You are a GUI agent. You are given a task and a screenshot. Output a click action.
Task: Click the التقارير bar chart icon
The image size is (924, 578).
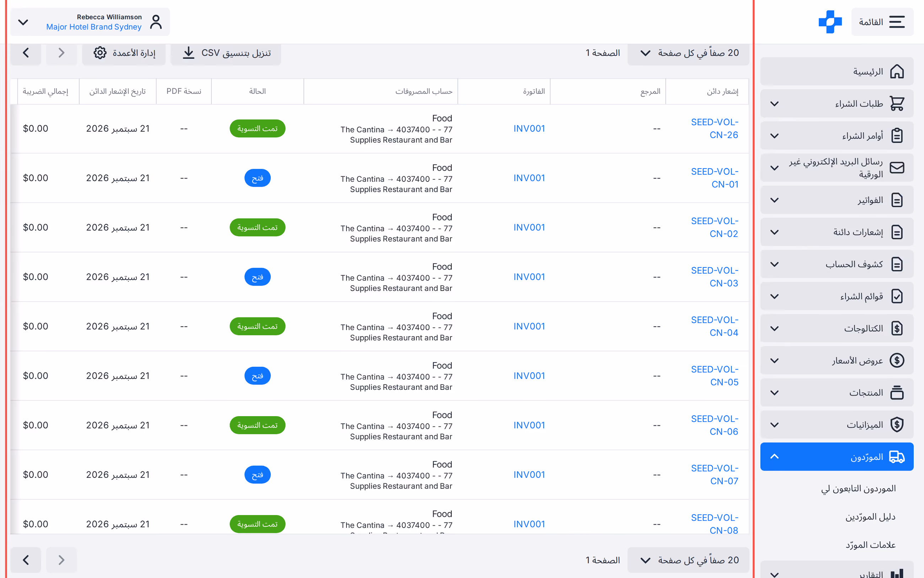[897, 573]
